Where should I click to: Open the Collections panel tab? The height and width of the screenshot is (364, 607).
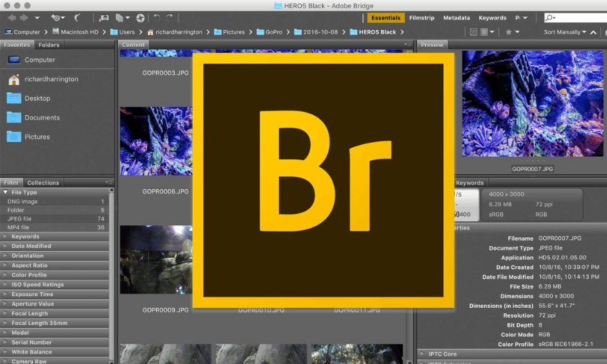tap(43, 182)
